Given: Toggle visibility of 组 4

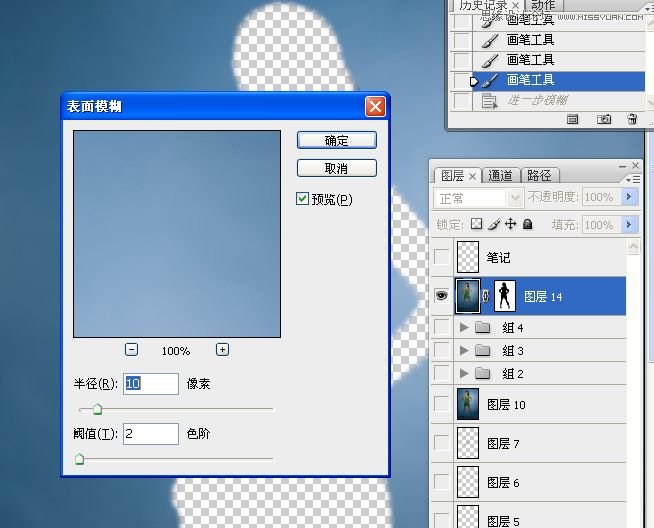Looking at the screenshot, I should [442, 327].
